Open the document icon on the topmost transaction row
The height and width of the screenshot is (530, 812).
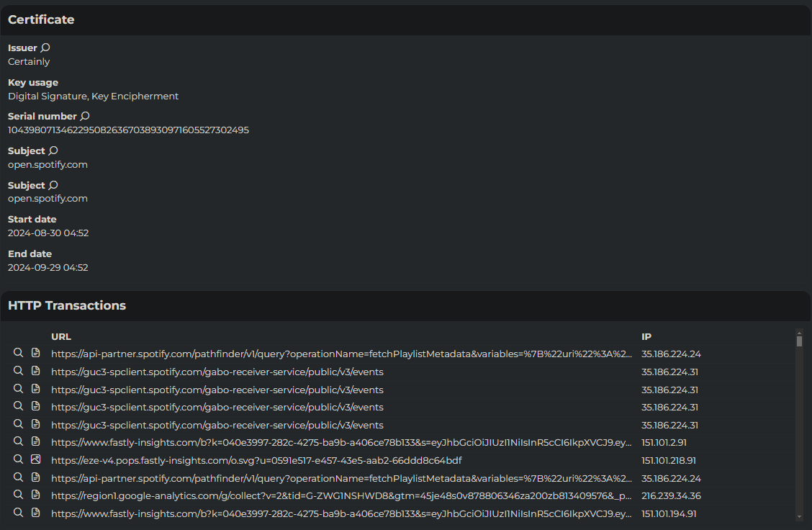pyautogui.click(x=36, y=353)
